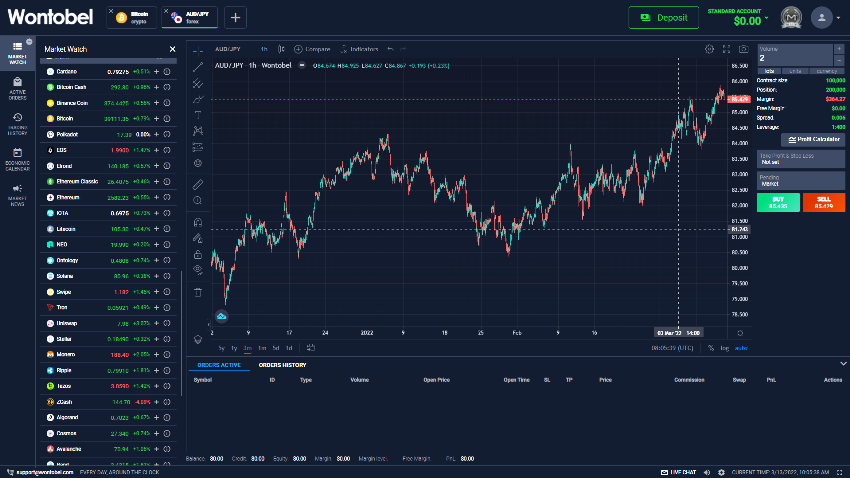This screenshot has height=478, width=850.
Task: Open candlestick chart style selector
Action: click(281, 49)
